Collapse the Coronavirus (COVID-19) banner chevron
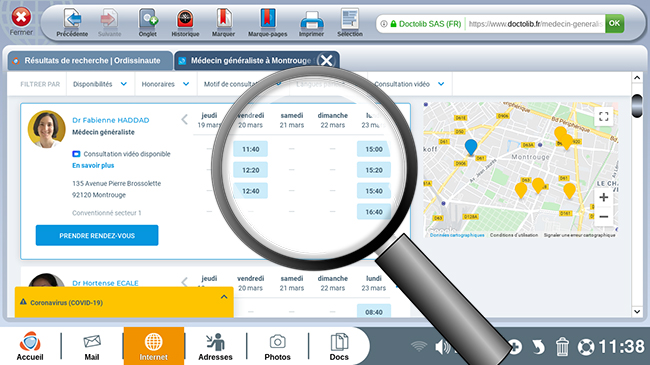This screenshot has width=650, height=365. pos(224,297)
